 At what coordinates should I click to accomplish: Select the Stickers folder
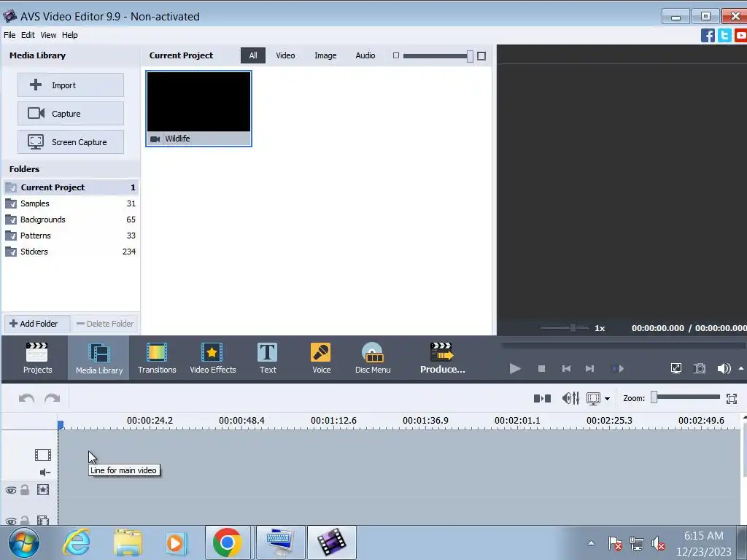click(x=71, y=252)
